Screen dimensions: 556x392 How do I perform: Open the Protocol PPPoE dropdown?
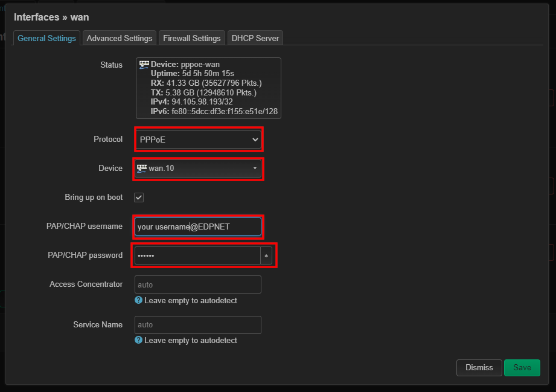pyautogui.click(x=198, y=140)
